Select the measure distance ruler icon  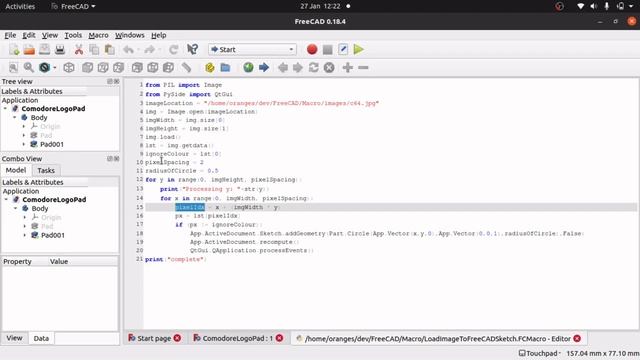coord(186,67)
